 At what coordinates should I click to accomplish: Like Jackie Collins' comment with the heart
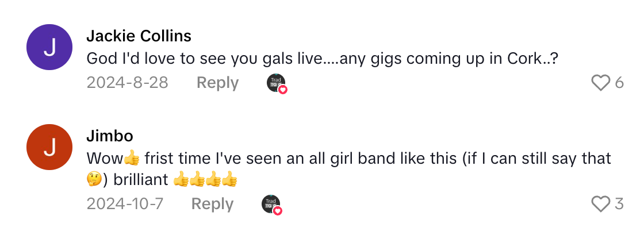tap(600, 83)
